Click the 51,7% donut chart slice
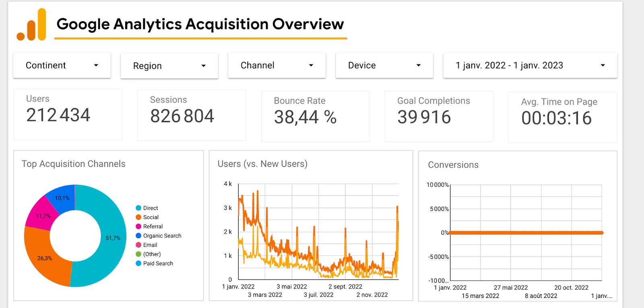644x308 pixels. coord(113,238)
